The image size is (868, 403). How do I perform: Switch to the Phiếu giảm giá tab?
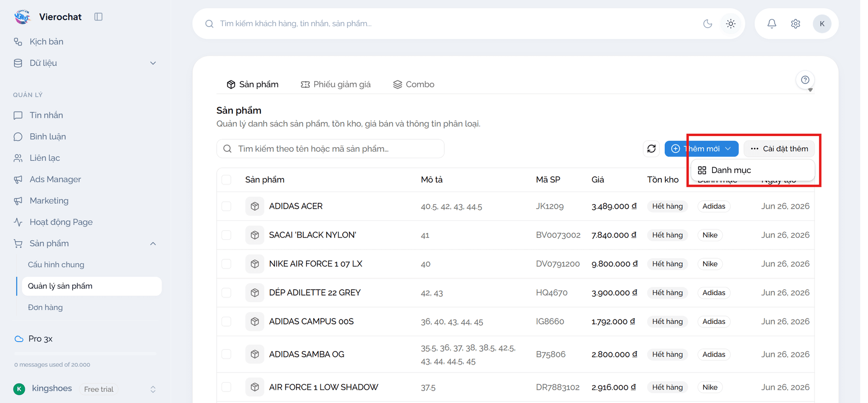coord(336,84)
